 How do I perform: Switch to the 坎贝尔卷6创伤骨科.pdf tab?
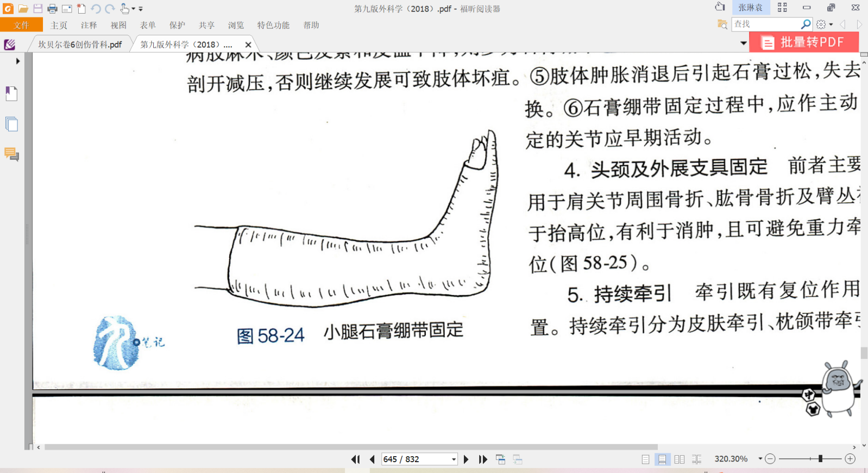(80, 45)
